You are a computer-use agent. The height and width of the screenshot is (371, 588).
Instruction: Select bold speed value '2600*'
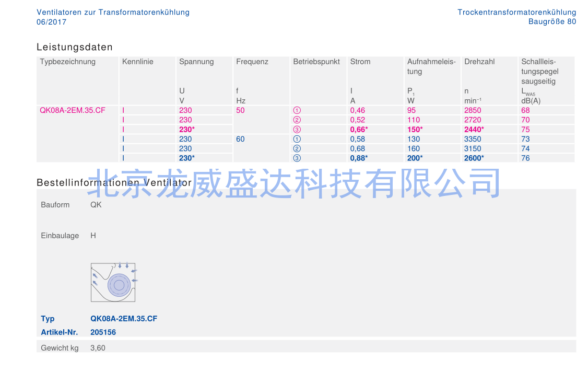(x=474, y=158)
